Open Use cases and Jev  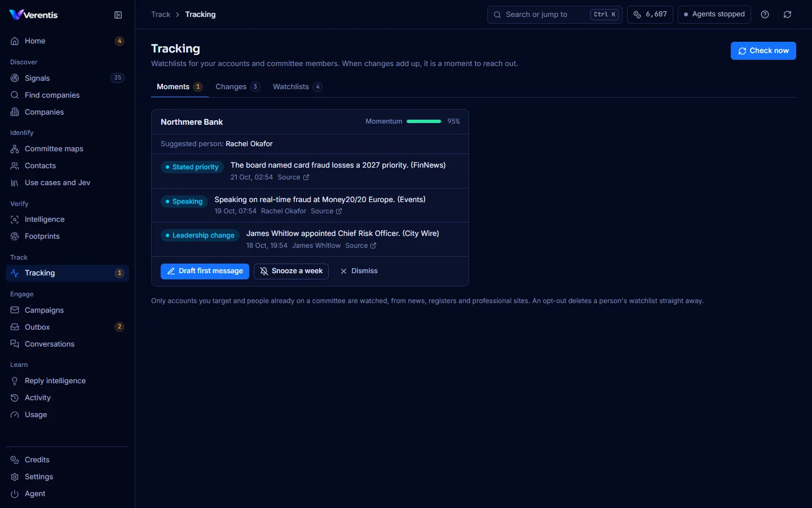[x=67, y=182]
